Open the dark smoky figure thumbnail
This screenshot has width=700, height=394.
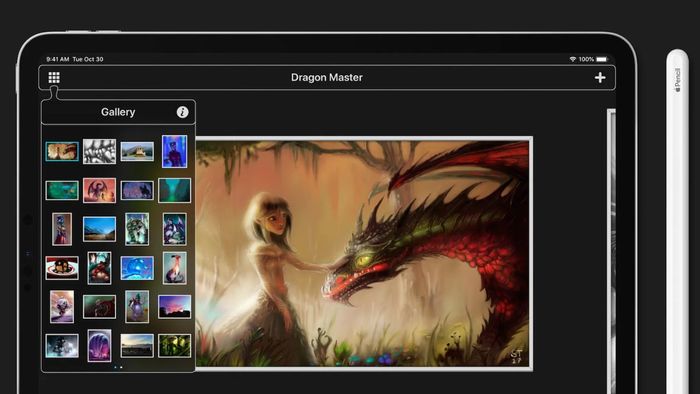click(x=62, y=346)
